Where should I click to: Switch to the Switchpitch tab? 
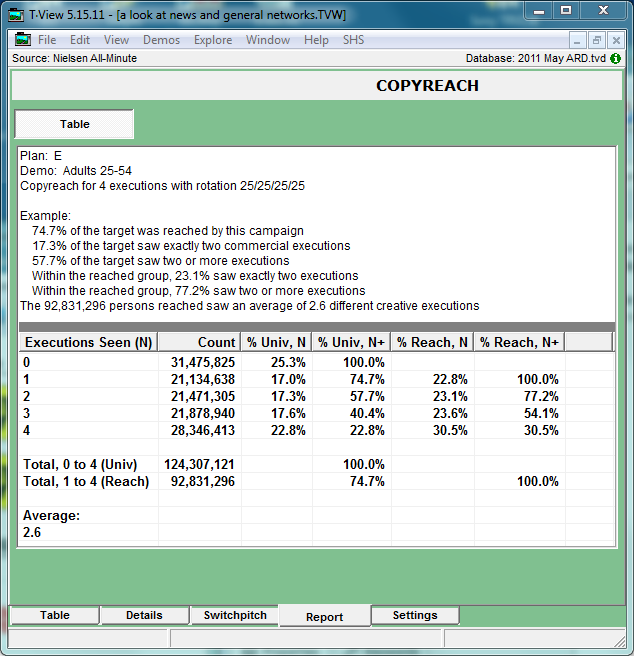pos(235,615)
